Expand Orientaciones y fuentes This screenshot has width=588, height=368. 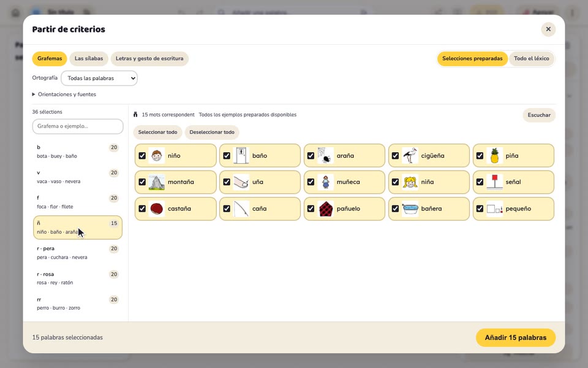64,94
